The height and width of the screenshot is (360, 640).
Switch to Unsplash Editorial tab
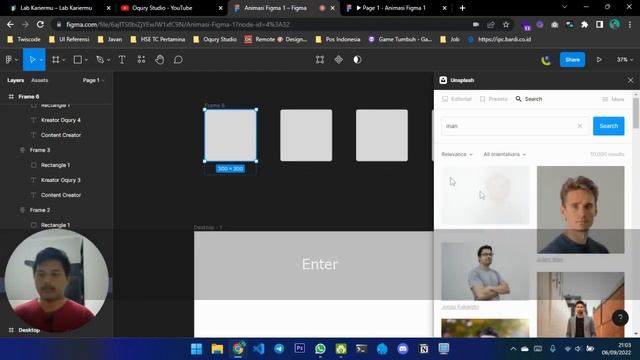(x=457, y=99)
